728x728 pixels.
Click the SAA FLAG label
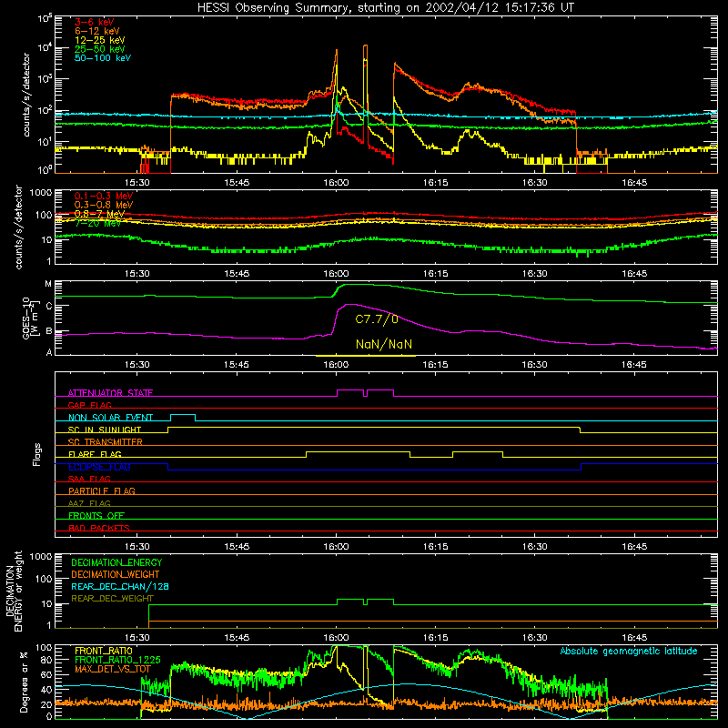(89, 479)
